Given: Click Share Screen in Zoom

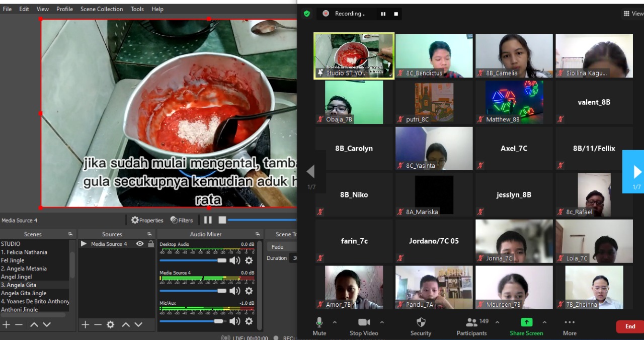Looking at the screenshot, I should click(x=526, y=326).
